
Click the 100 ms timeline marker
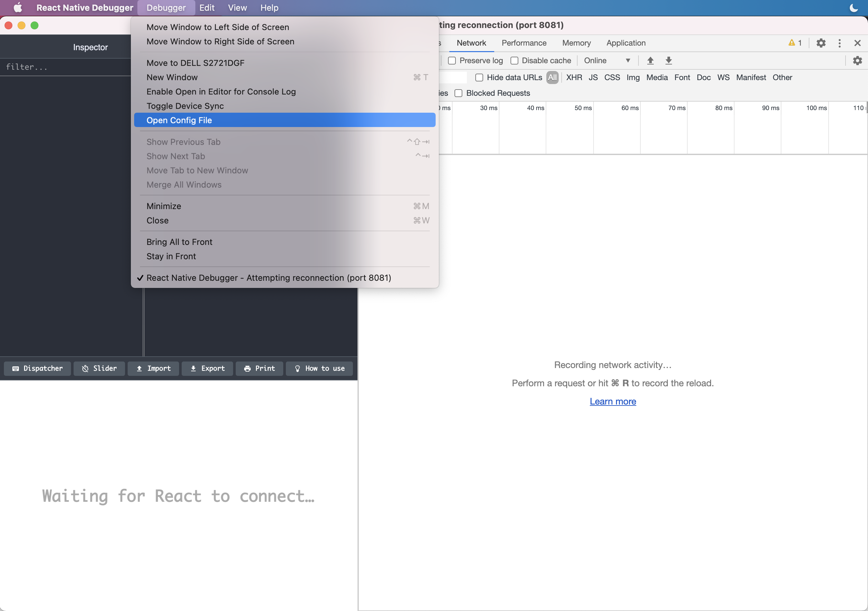(816, 108)
